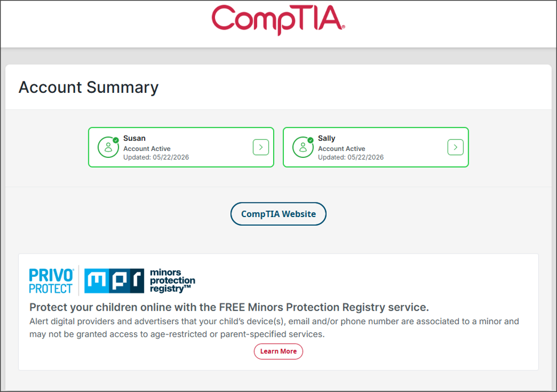Expand Sally's account with the chevron arrow
Image resolution: width=557 pixels, height=392 pixels.
point(456,147)
